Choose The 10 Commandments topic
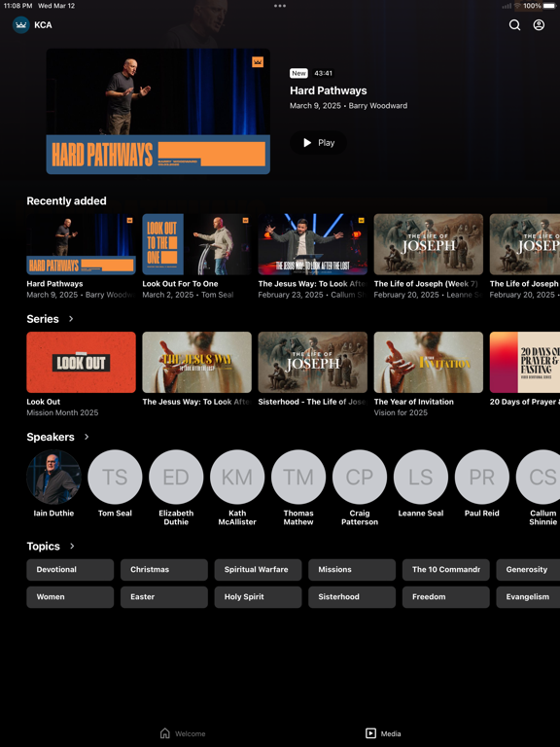 [x=445, y=570]
